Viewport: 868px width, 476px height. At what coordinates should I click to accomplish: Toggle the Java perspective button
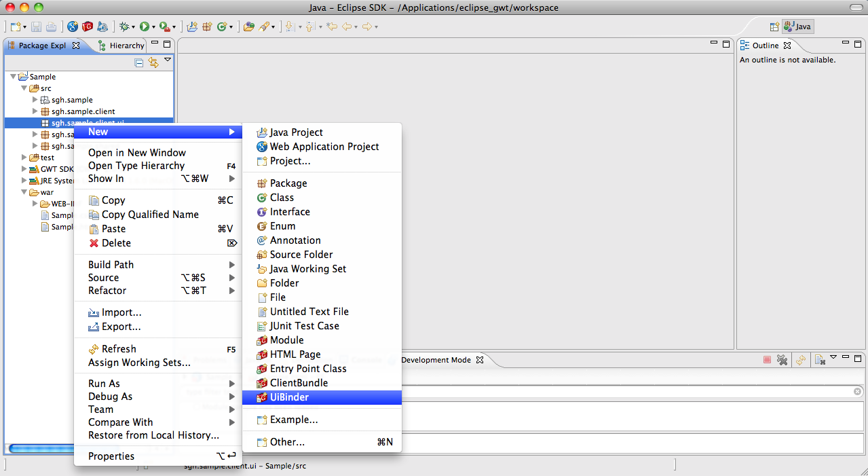tap(797, 26)
